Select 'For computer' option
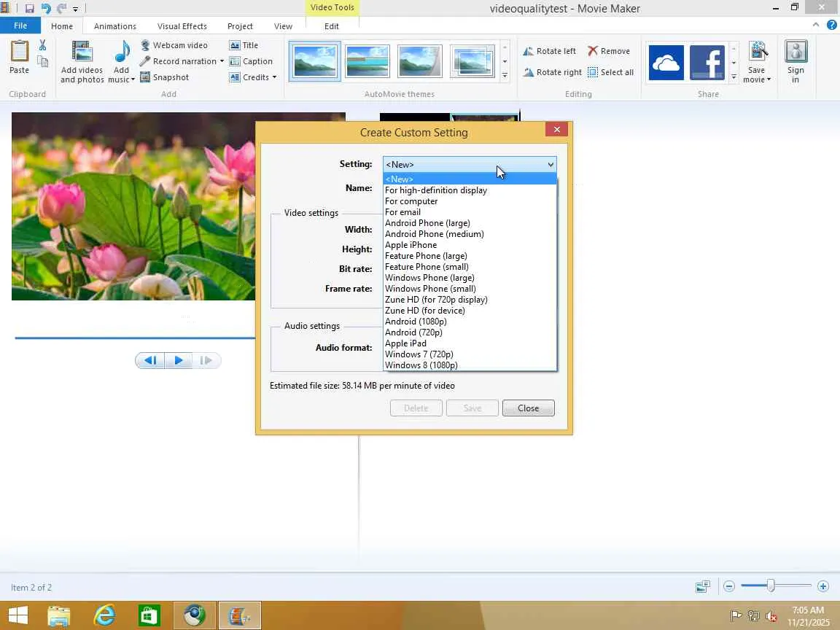This screenshot has height=630, width=840. [470, 201]
